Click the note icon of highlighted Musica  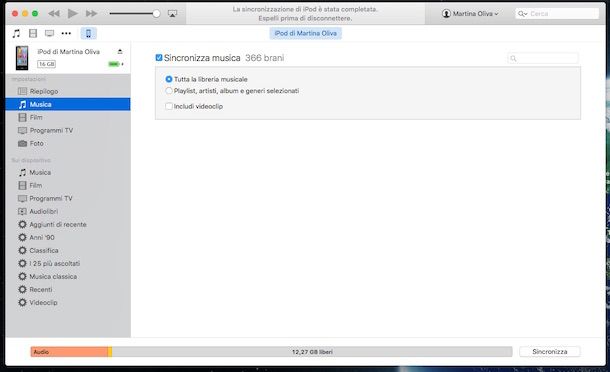click(x=23, y=104)
